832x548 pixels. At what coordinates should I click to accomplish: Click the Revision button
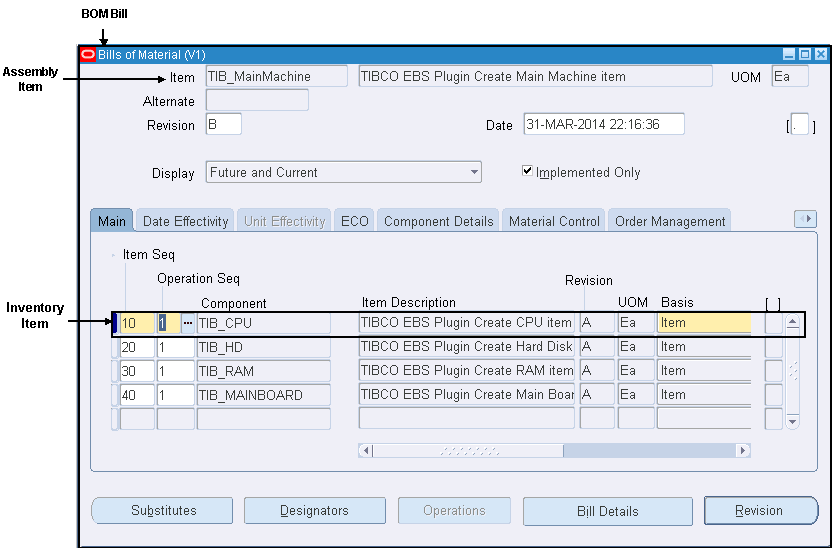[761, 510]
